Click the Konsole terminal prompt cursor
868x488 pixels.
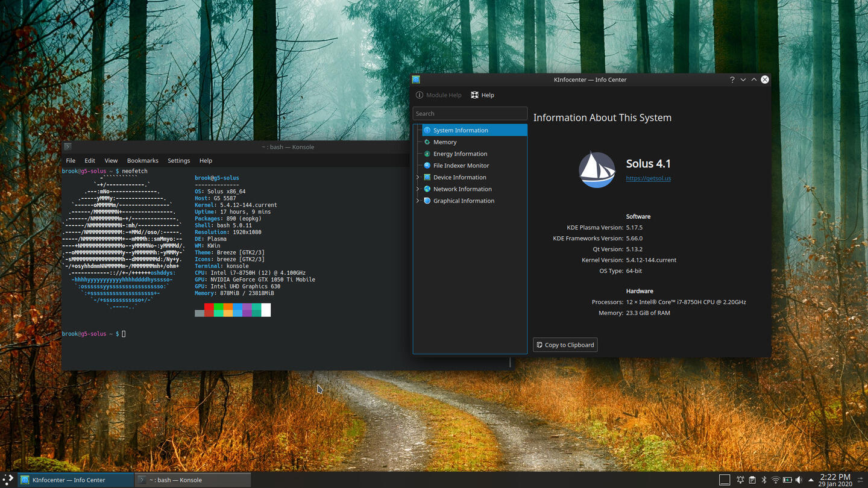click(124, 334)
